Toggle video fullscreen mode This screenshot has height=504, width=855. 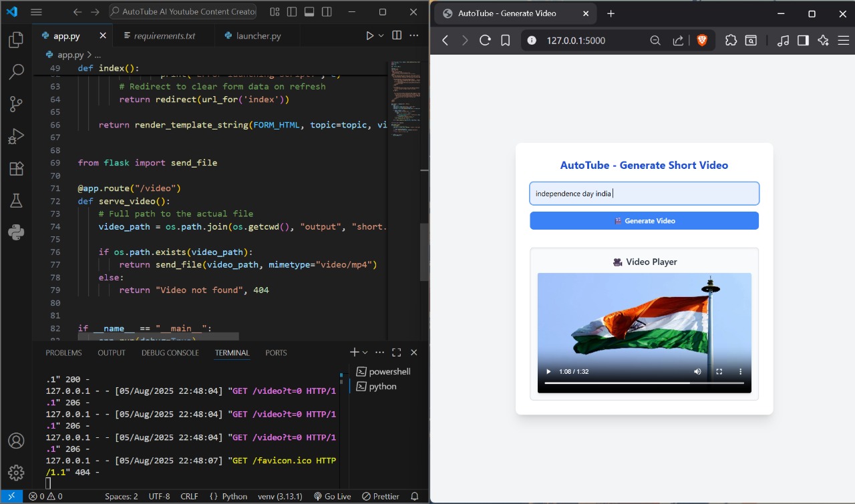click(719, 371)
